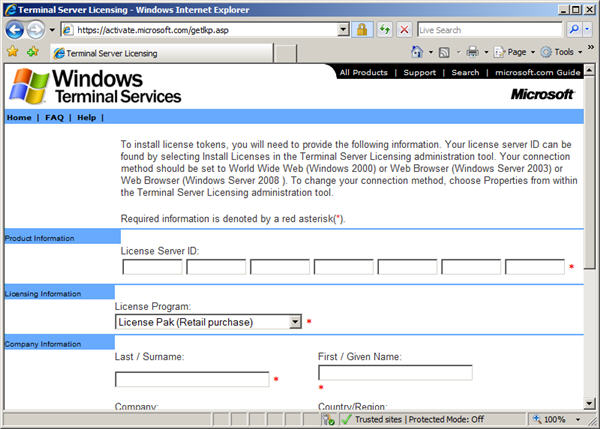This screenshot has height=429, width=600.
Task: Click the address bar URL field
Action: [x=199, y=30]
